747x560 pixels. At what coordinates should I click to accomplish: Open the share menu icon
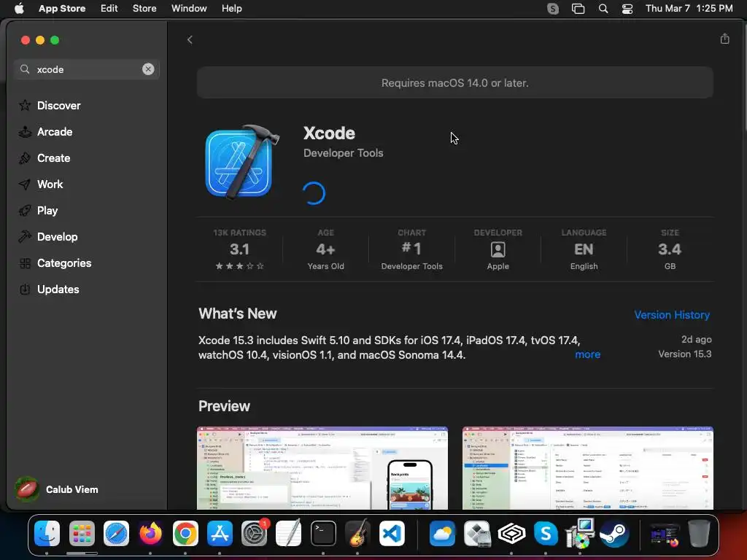point(724,39)
